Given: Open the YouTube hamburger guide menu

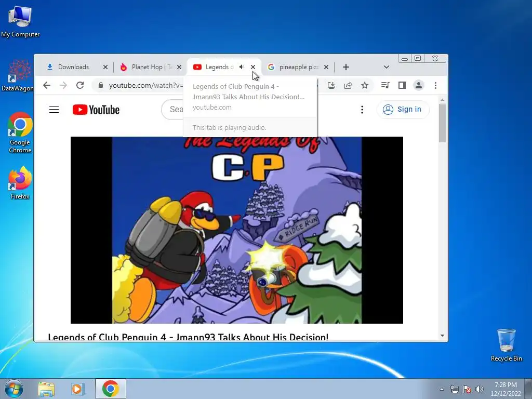Looking at the screenshot, I should tap(54, 109).
